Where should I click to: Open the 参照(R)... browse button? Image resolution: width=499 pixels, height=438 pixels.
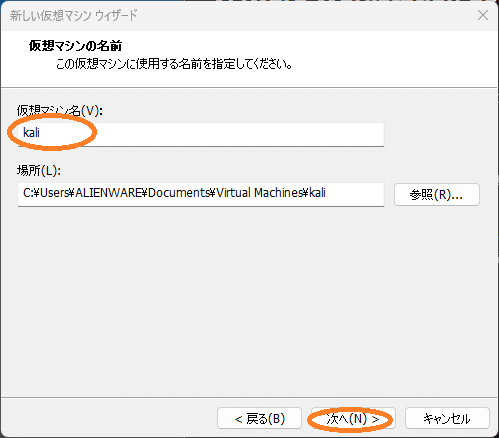(x=437, y=194)
